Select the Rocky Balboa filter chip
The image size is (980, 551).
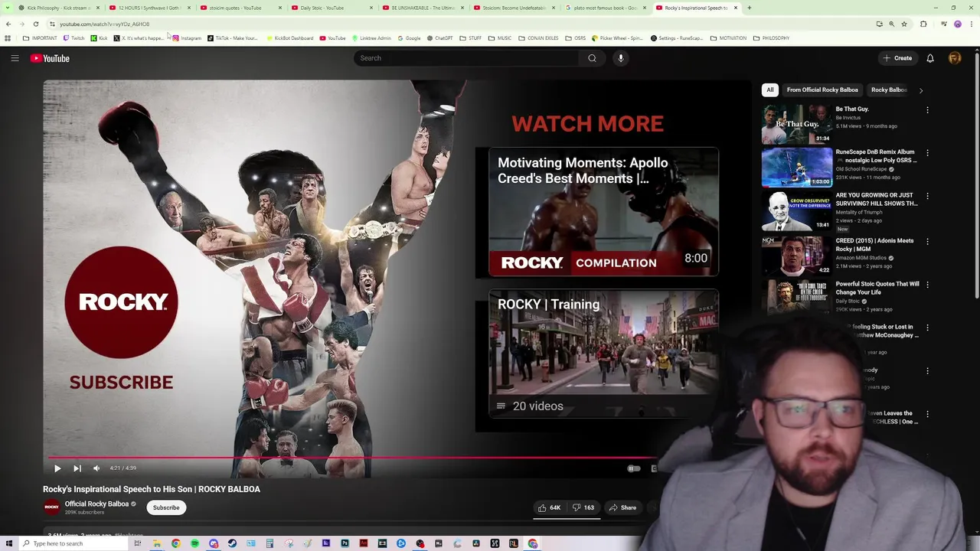[x=888, y=90]
